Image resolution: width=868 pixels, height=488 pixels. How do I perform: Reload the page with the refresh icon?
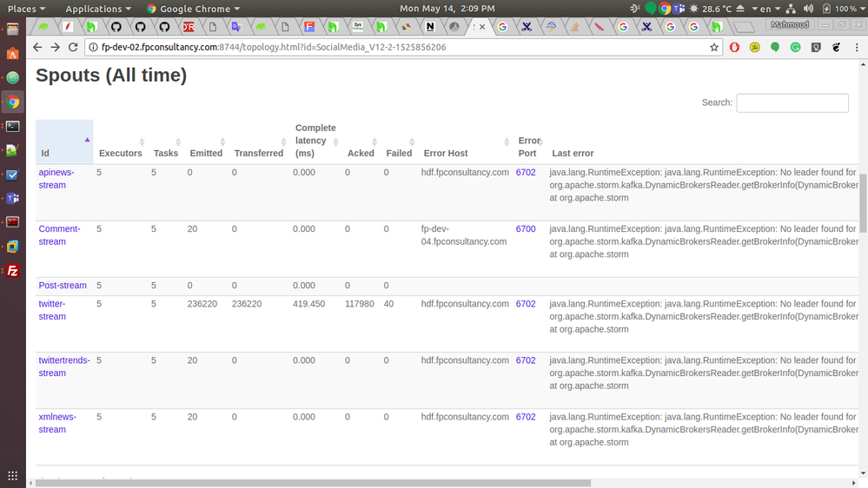73,47
